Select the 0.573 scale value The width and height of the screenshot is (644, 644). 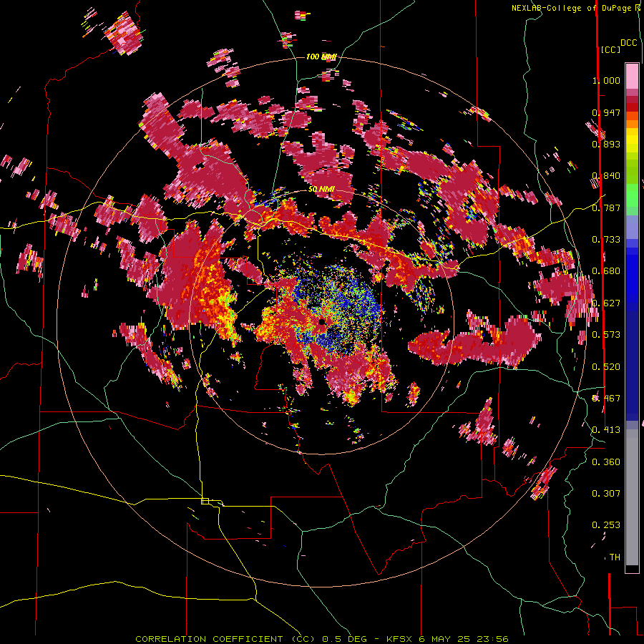[606, 335]
